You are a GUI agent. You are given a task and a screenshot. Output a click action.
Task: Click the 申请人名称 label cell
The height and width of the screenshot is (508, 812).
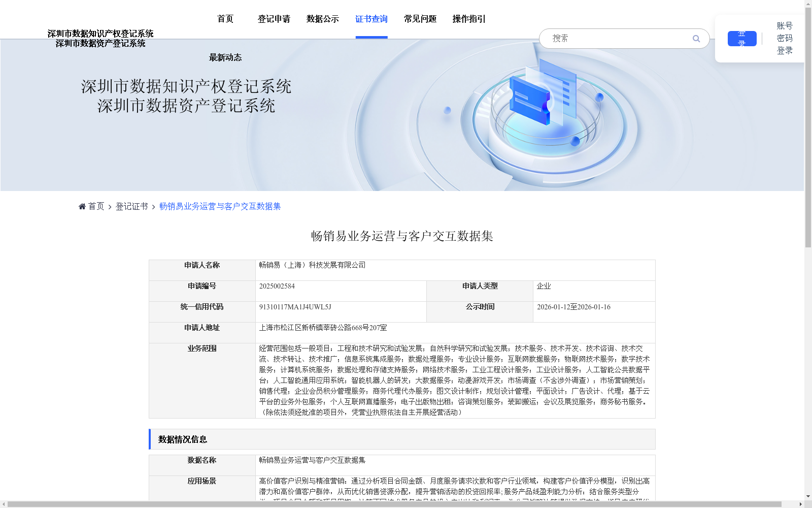tap(202, 270)
